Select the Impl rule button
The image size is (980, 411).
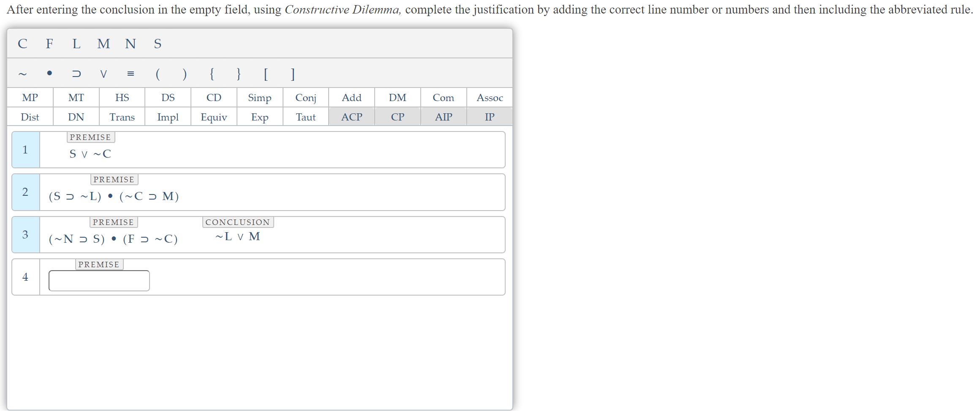[x=168, y=117]
